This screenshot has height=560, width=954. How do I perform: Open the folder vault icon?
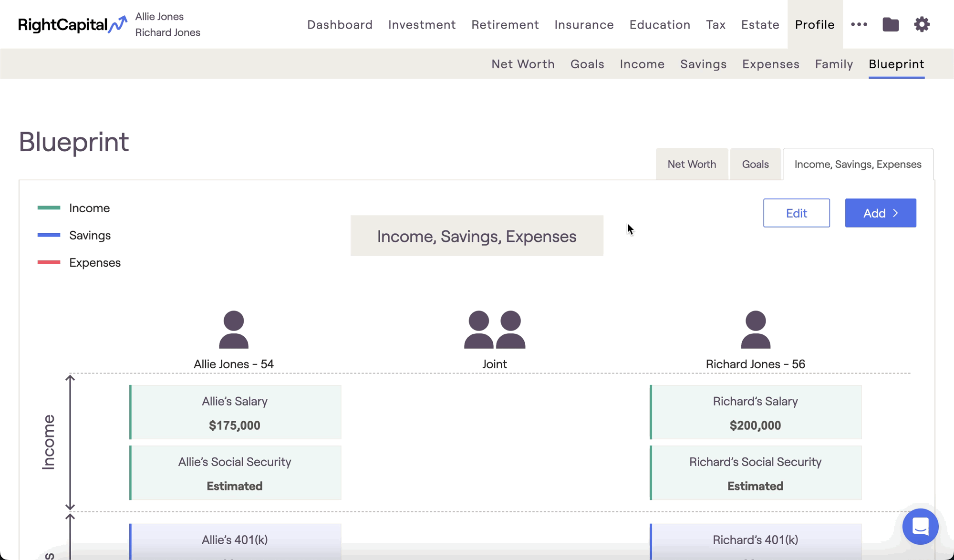891,24
